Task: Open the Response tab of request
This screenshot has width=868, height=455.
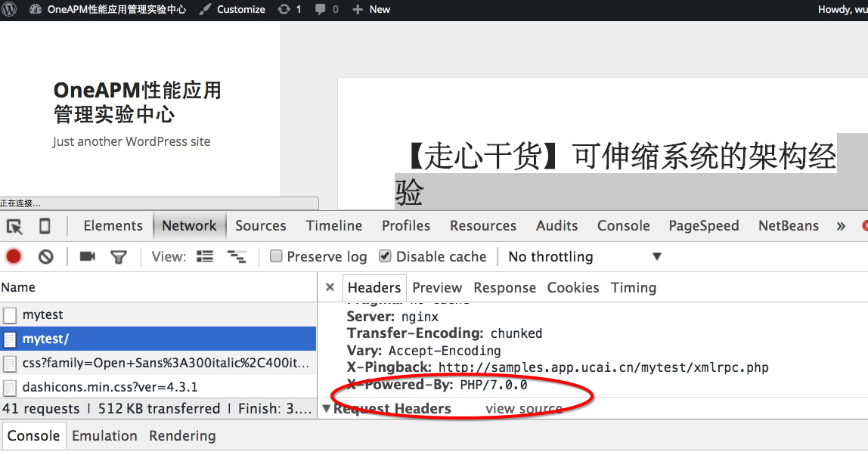Action: pyautogui.click(x=504, y=288)
